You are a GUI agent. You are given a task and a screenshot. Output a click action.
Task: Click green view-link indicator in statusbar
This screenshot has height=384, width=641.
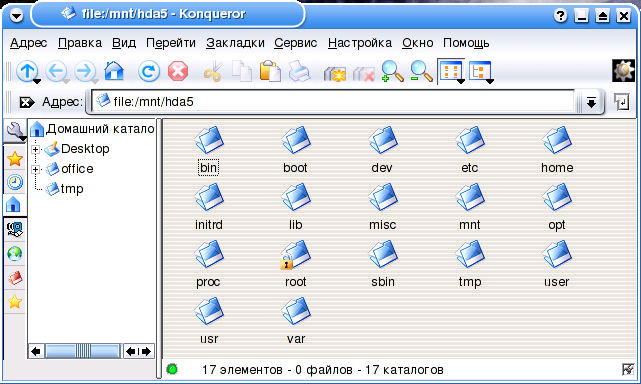click(172, 369)
